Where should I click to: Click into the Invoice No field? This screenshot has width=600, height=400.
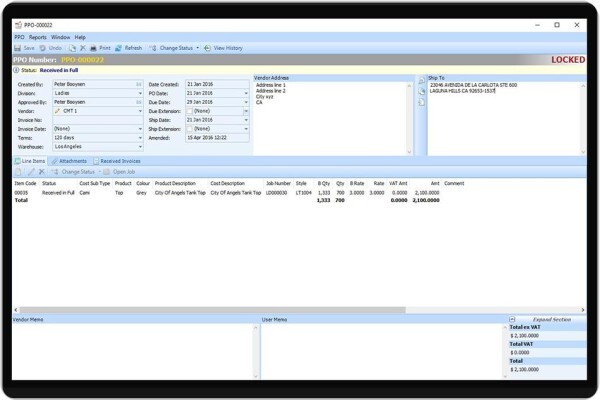click(98, 120)
